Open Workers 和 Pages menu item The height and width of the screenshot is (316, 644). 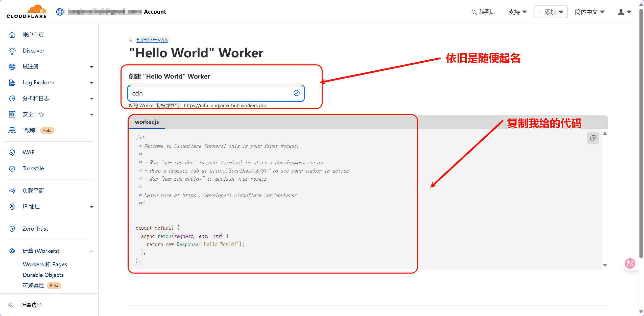coord(45,264)
